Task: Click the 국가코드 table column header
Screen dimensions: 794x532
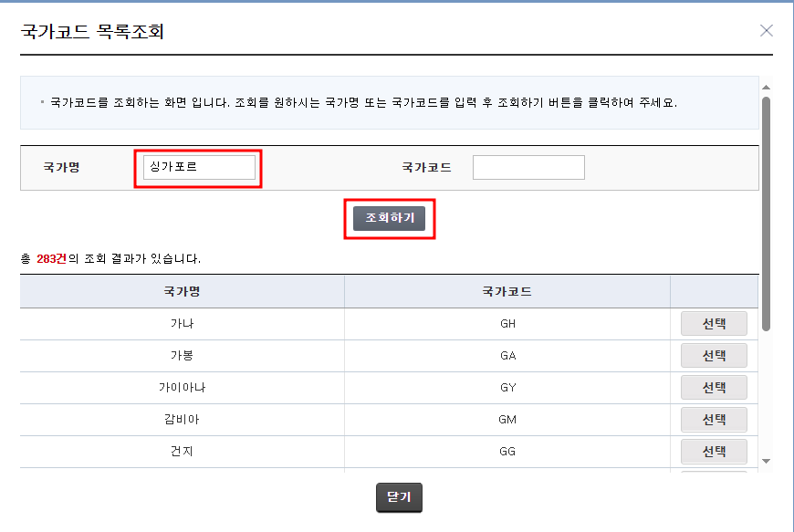Action: click(x=505, y=291)
